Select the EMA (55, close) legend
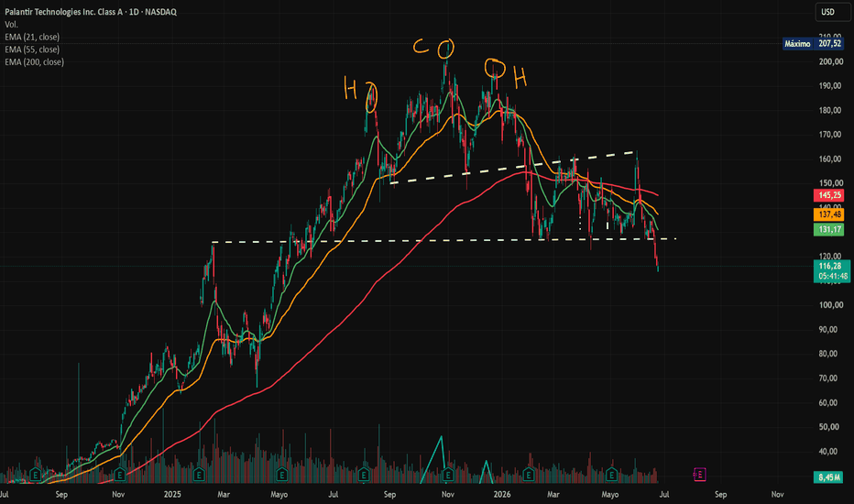This screenshot has height=504, width=854. (32, 49)
